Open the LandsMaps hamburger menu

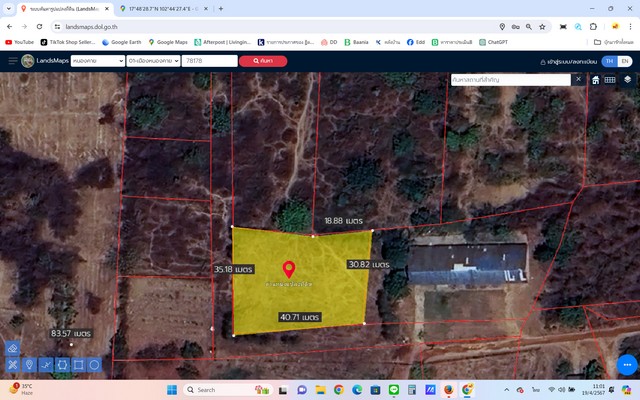point(13,61)
